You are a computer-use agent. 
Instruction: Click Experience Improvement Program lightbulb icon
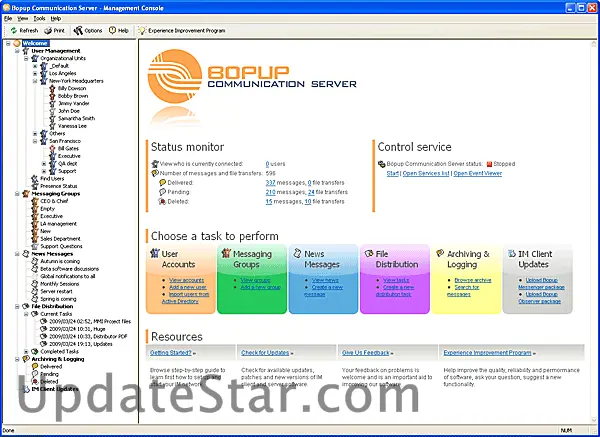(x=142, y=30)
